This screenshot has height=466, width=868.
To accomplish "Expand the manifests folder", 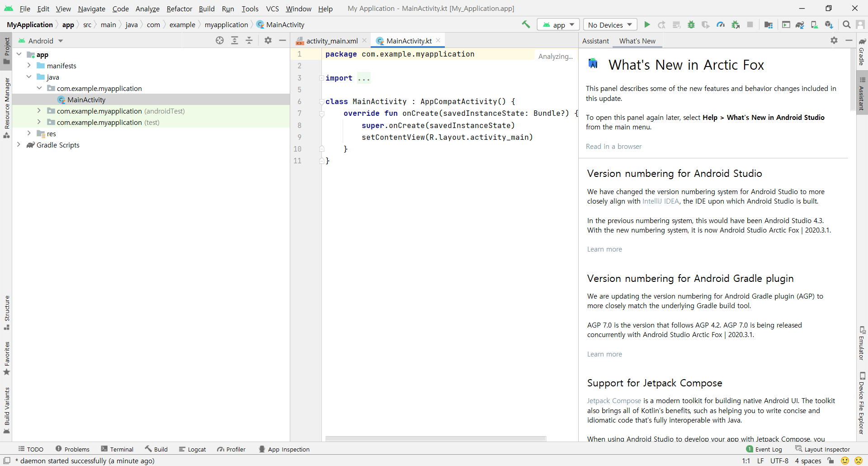I will click(x=29, y=66).
